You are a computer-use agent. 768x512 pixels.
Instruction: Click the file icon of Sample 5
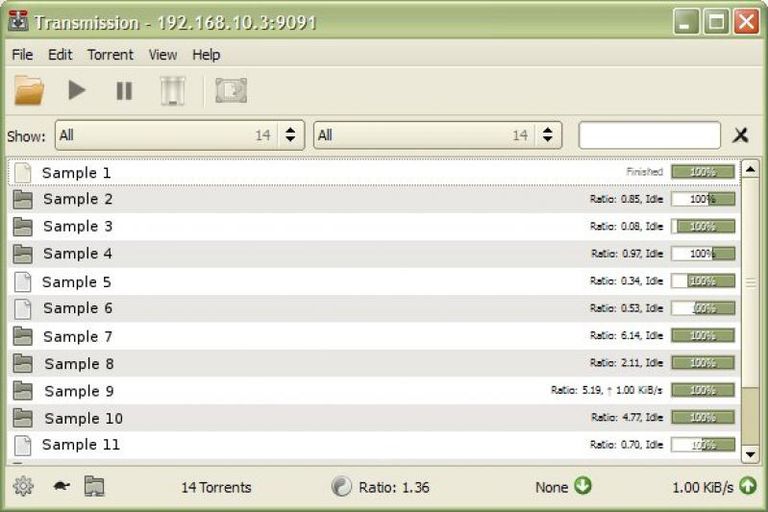pyautogui.click(x=23, y=282)
